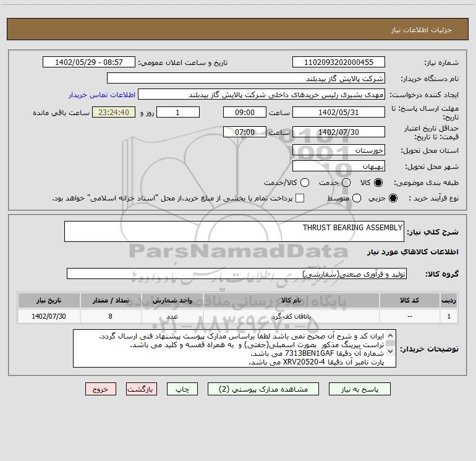Click the شماره نیاز field 1102093202000455
This screenshot has height=461, width=476.
(339, 62)
